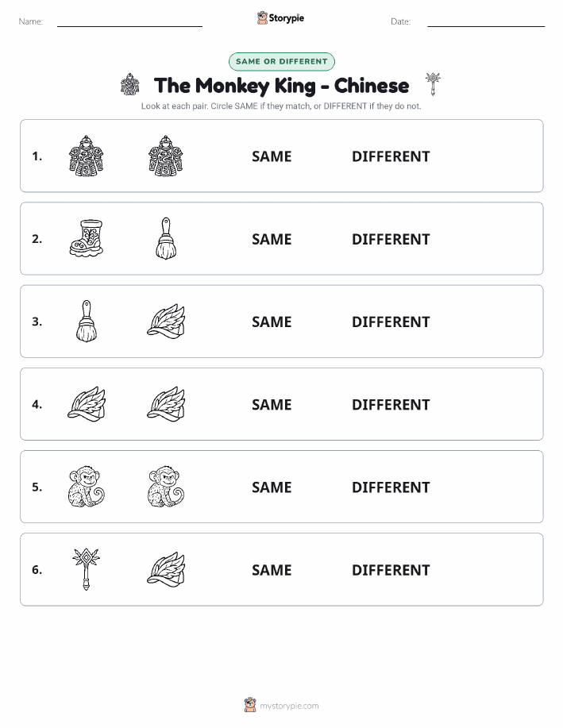The height and width of the screenshot is (728, 563).
Task: Choose DIFFERENT for pair 2
Action: [391, 239]
